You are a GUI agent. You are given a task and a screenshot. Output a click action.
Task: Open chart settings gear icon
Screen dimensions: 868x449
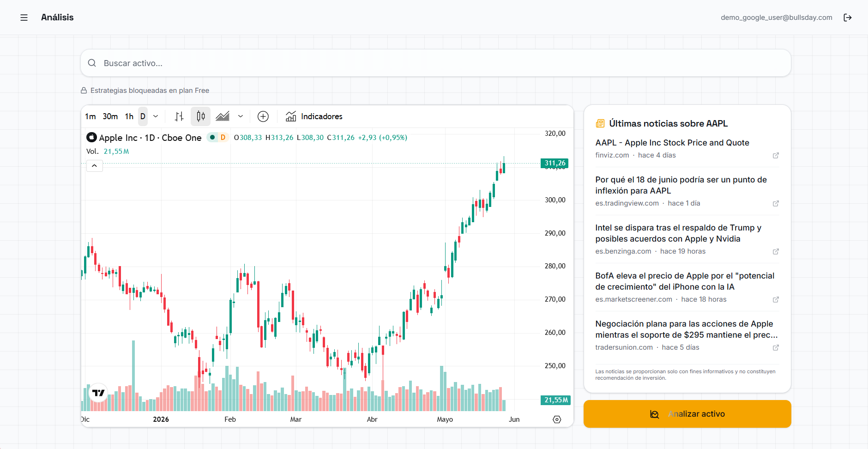click(x=557, y=419)
